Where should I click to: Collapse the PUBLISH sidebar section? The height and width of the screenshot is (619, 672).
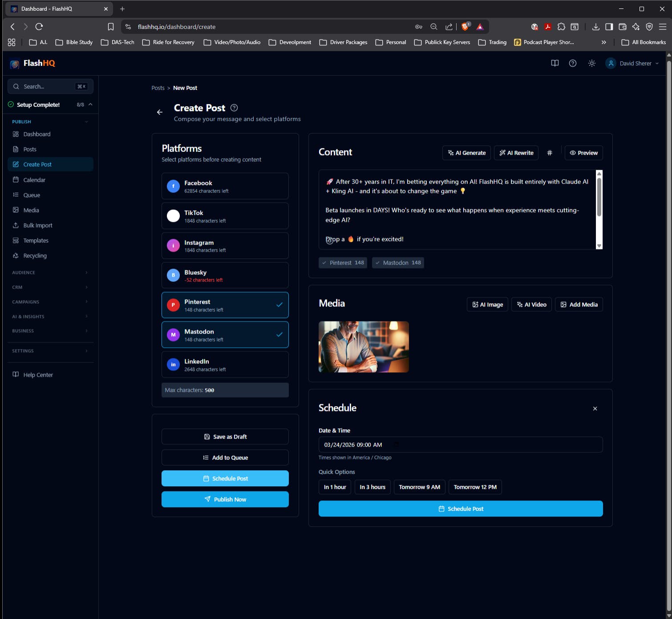click(86, 122)
